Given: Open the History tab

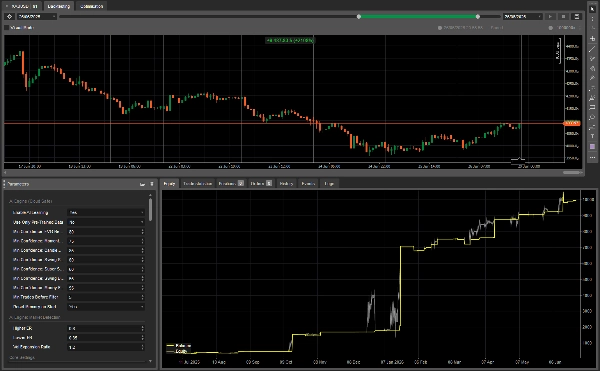Looking at the screenshot, I should point(286,184).
